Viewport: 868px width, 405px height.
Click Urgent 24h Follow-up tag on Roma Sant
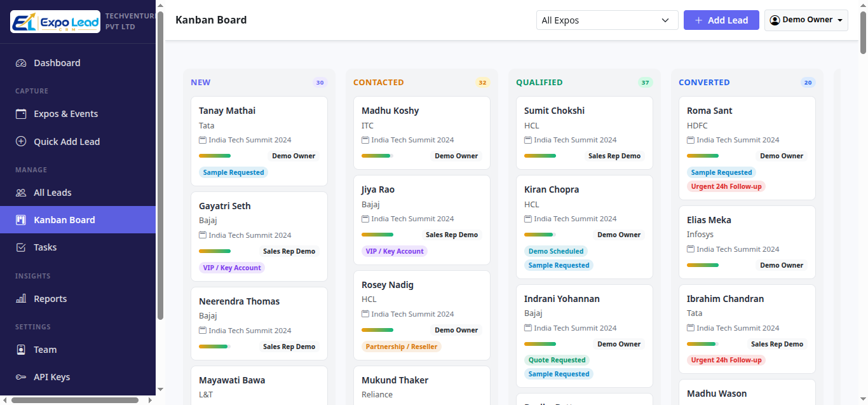[726, 186]
